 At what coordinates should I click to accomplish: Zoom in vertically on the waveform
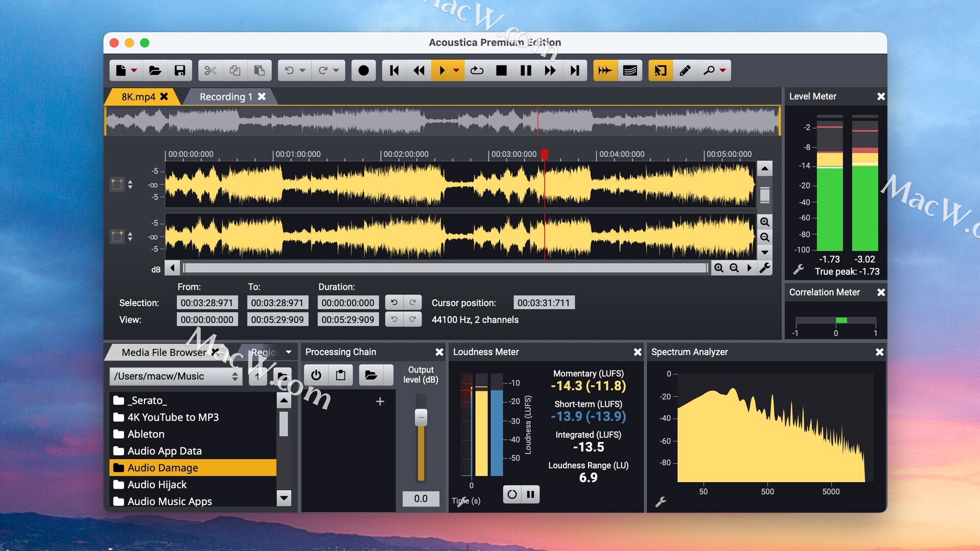[765, 221]
